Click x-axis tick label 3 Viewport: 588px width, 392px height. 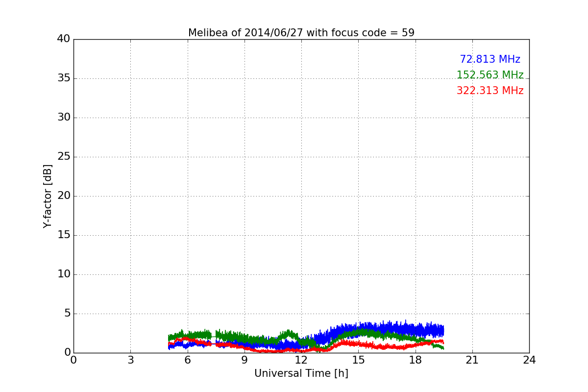[x=130, y=360]
